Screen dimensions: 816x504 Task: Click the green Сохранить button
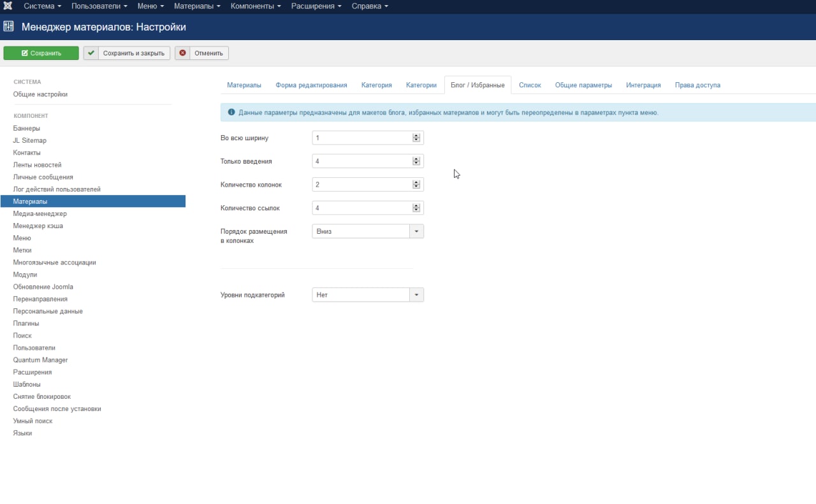click(x=41, y=53)
